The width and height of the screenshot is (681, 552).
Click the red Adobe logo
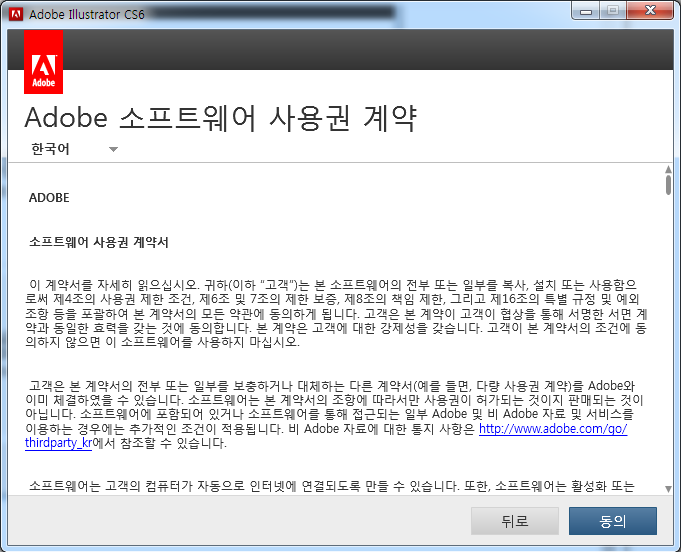[43, 62]
